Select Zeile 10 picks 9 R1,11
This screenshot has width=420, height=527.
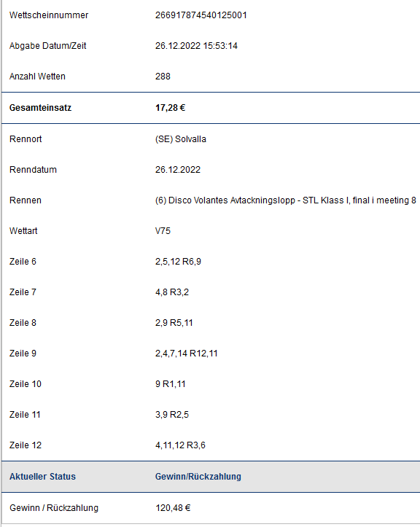tap(170, 384)
